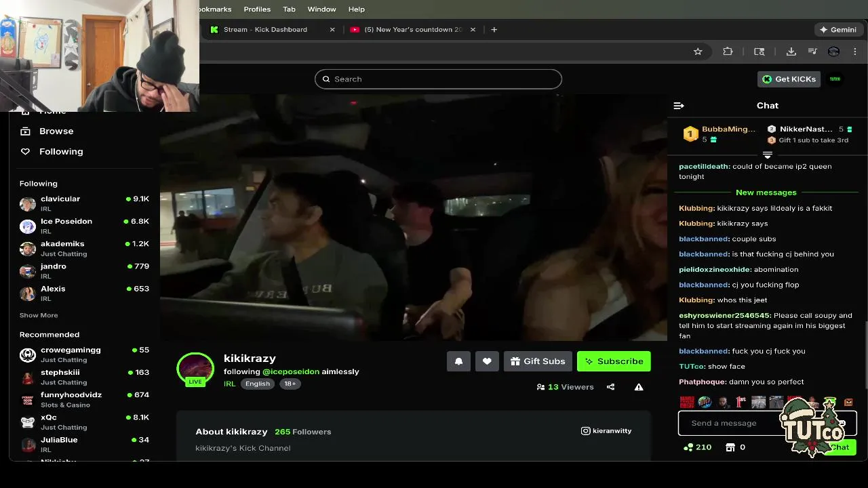Open the chat shop icon next to 0
This screenshot has width=868, height=488.
pyautogui.click(x=730, y=447)
